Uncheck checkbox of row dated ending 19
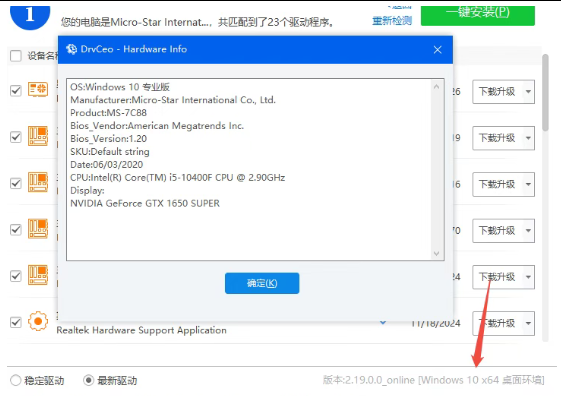561x396 pixels. point(16,137)
